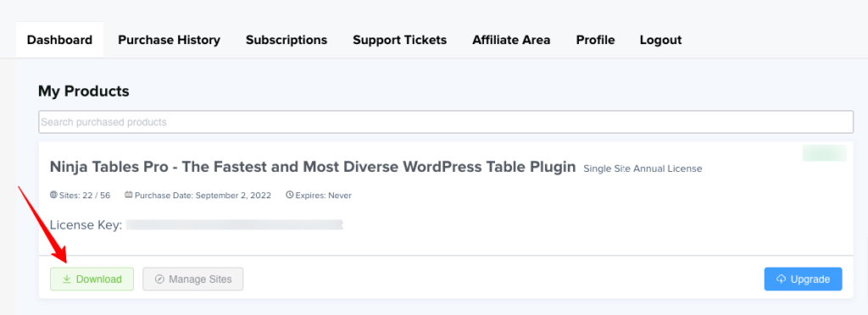Select the Ninja Tables Pro product title
Screen dimensions: 868x315
313,167
